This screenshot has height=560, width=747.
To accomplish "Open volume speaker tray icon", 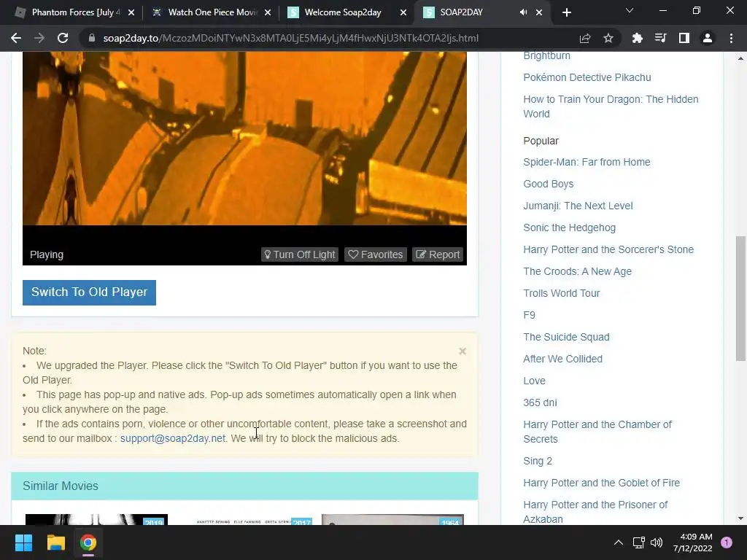I will [x=657, y=542].
